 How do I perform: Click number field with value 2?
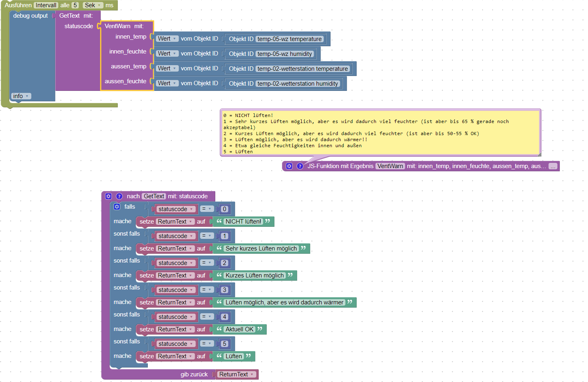point(225,263)
